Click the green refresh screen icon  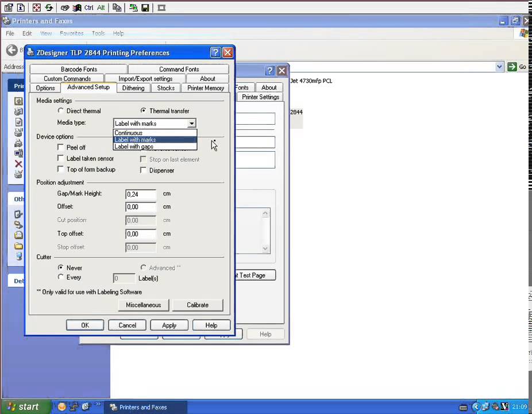pos(49,7)
